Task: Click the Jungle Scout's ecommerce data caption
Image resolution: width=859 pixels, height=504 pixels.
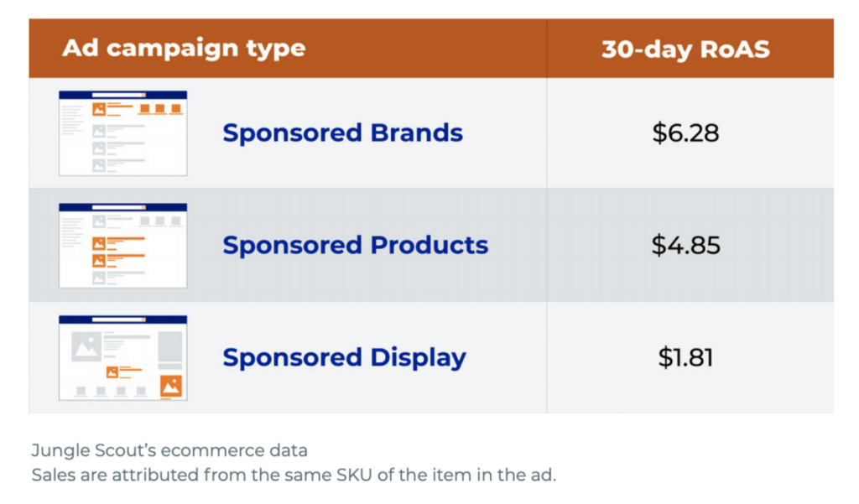Action: [169, 451]
